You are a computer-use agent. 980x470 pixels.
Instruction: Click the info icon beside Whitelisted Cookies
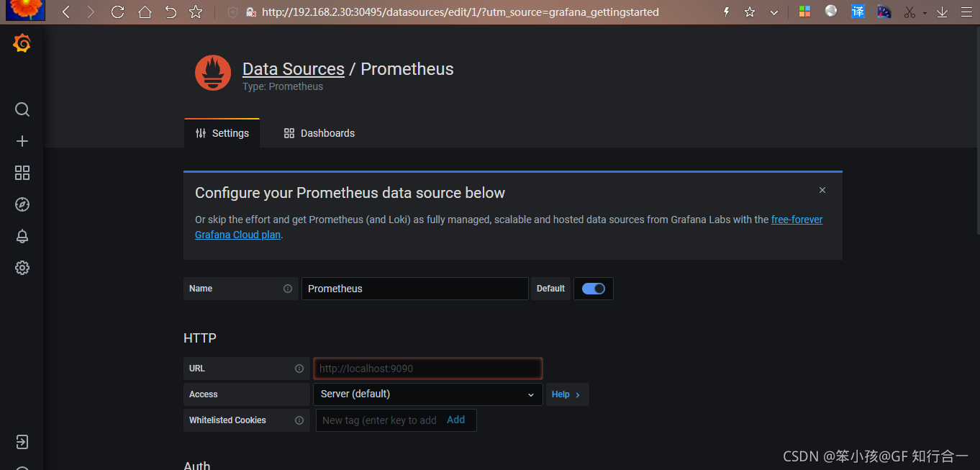coord(299,420)
